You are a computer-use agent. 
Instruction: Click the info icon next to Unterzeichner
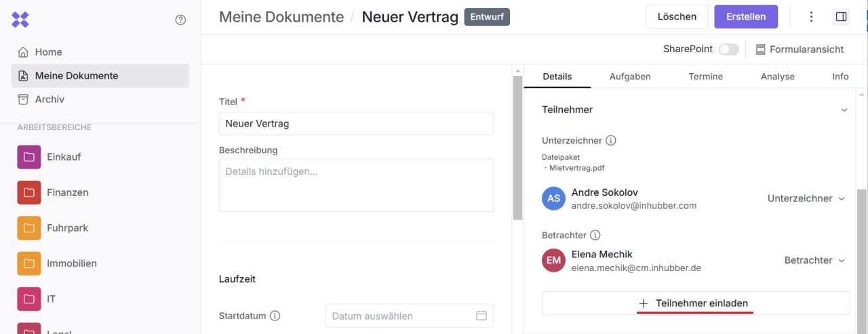[610, 141]
